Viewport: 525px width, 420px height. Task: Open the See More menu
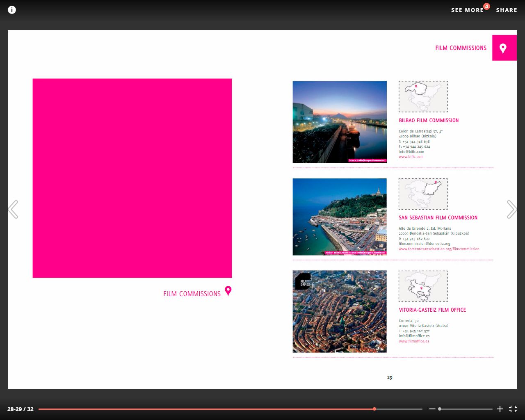pyautogui.click(x=467, y=10)
